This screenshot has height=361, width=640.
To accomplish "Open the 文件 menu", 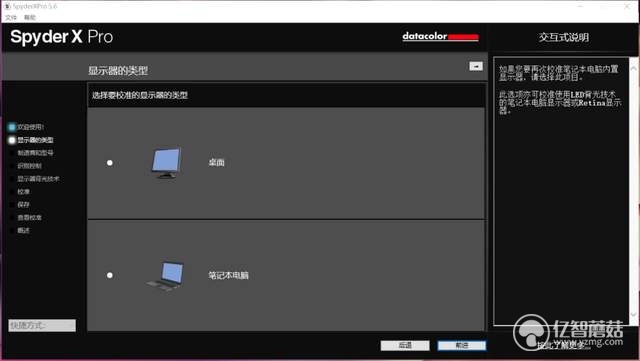I will point(11,17).
